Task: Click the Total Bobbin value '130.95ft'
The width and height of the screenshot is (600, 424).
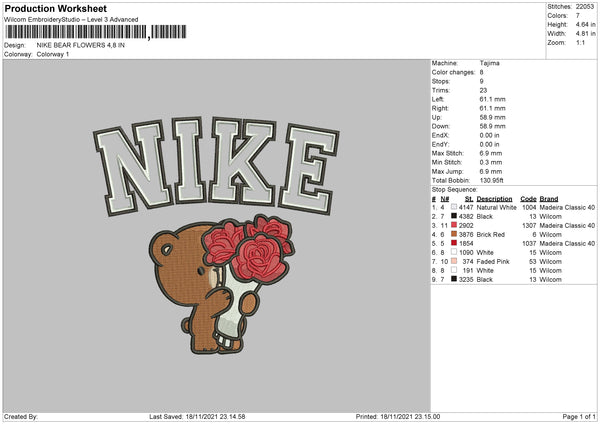Action: [x=492, y=180]
